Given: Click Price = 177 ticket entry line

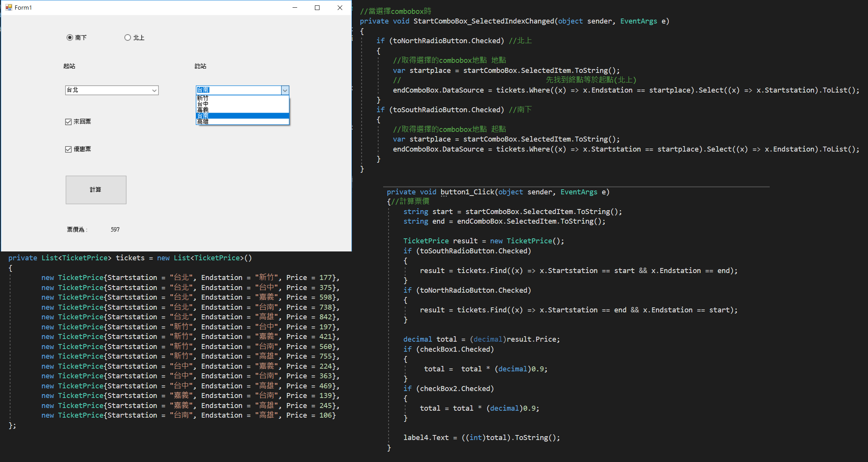Looking at the screenshot, I should (190, 278).
